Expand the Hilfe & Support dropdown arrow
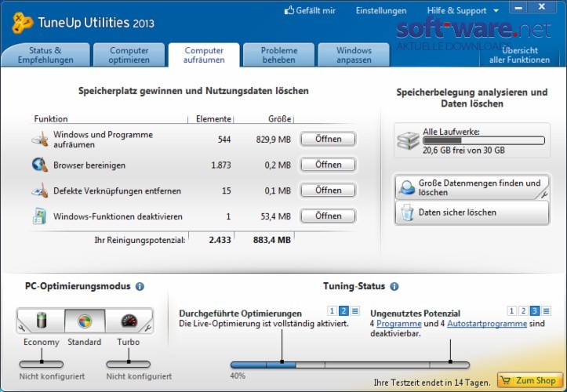The height and width of the screenshot is (392, 567). (496, 11)
